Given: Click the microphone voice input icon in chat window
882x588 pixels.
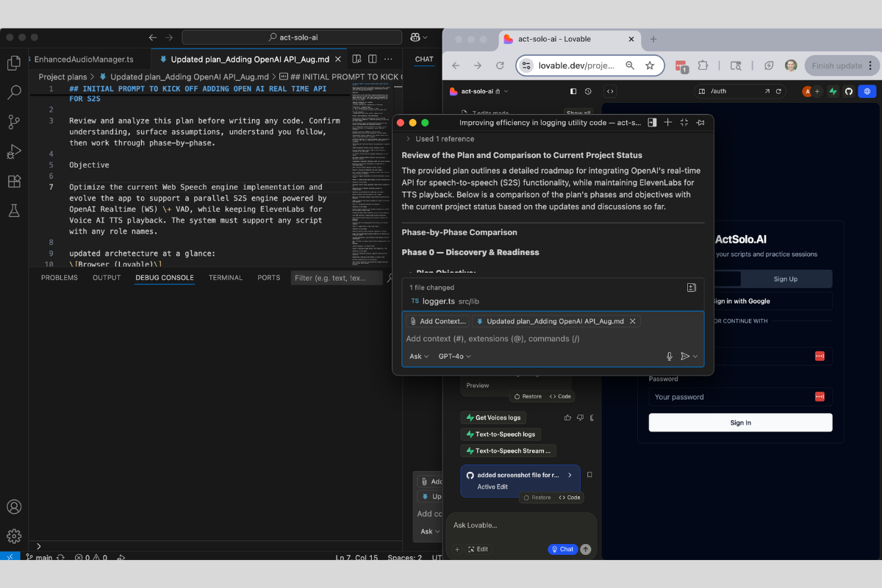Looking at the screenshot, I should [x=670, y=356].
